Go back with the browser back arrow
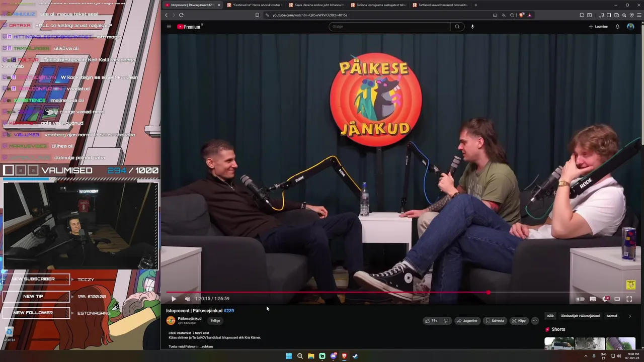Image resolution: width=644 pixels, height=362 pixels. 167,15
